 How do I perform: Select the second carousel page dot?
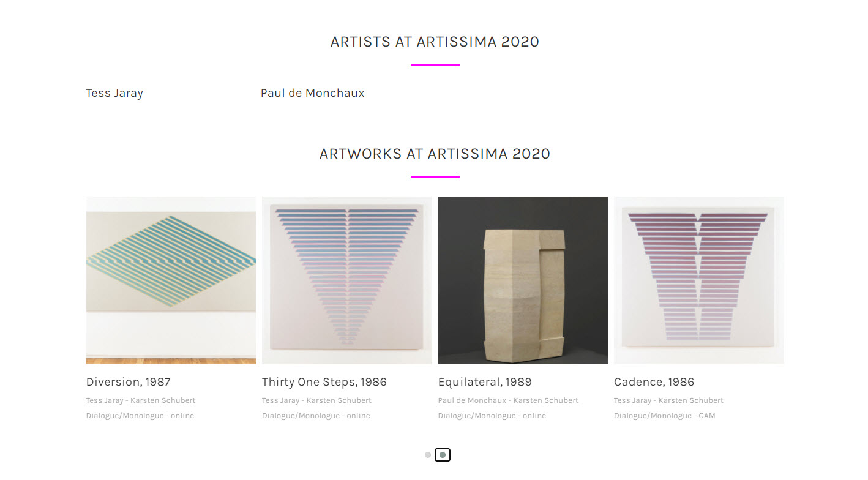point(443,455)
